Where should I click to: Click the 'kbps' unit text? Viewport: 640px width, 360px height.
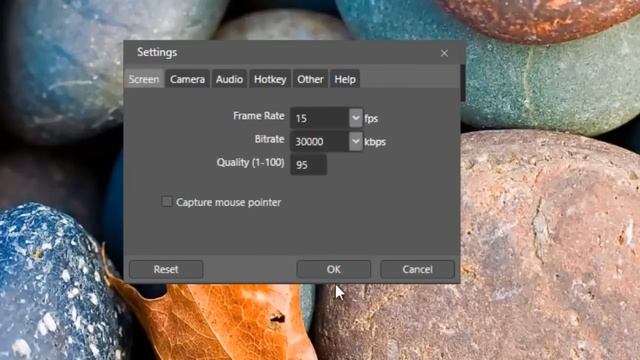tap(375, 142)
